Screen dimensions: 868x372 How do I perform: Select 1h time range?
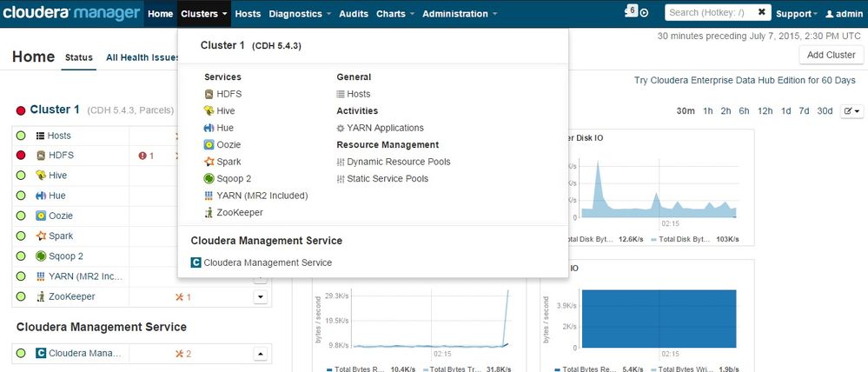click(x=707, y=111)
